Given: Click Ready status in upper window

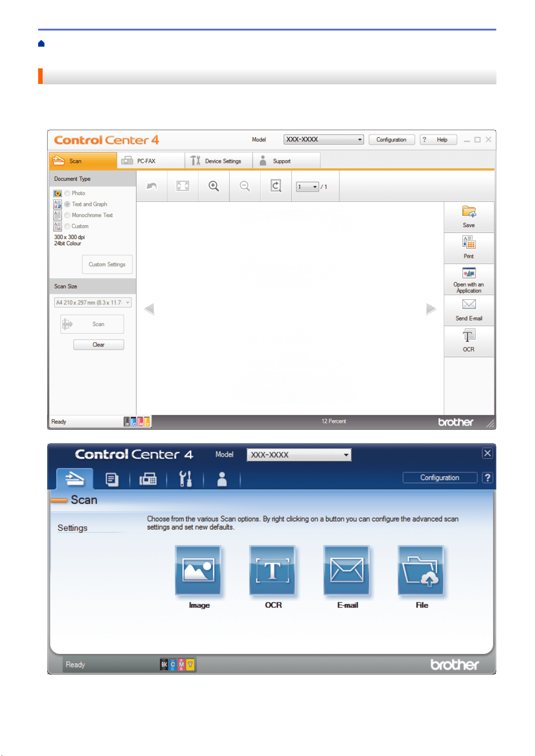Looking at the screenshot, I should pyautogui.click(x=59, y=422).
